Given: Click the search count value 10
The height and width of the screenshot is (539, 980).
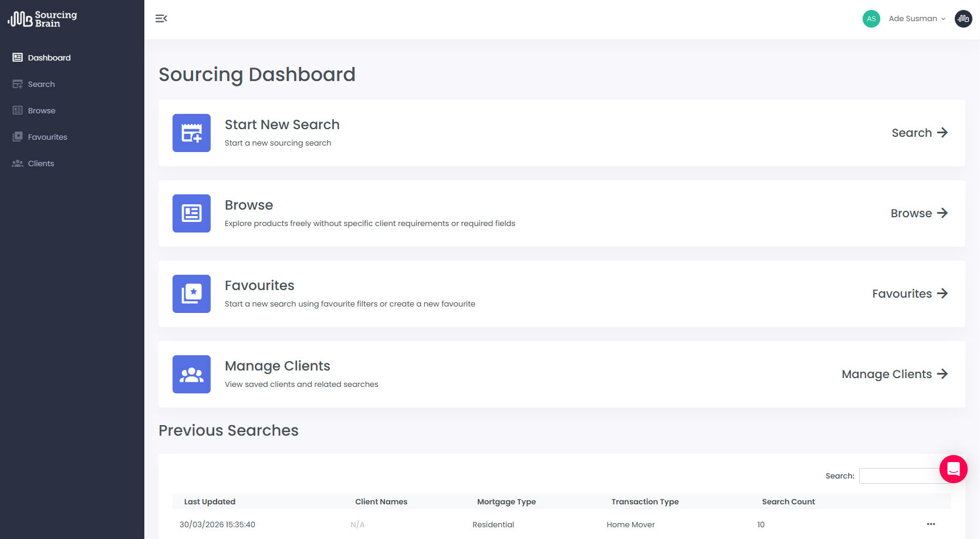Looking at the screenshot, I should tap(761, 524).
